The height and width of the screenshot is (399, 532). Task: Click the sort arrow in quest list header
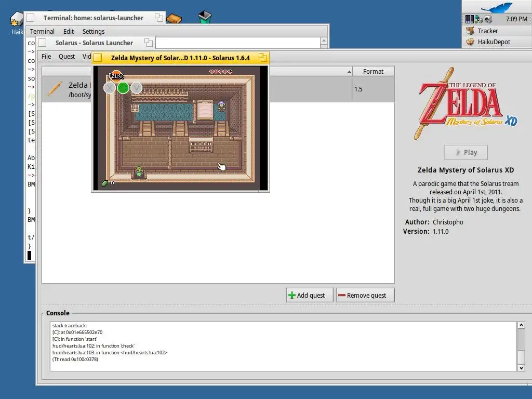349,72
